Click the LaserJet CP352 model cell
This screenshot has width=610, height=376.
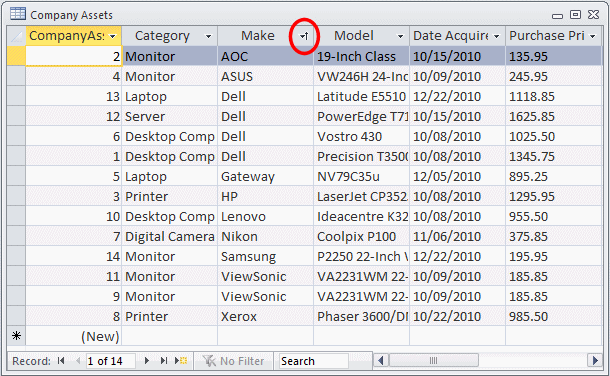point(361,196)
